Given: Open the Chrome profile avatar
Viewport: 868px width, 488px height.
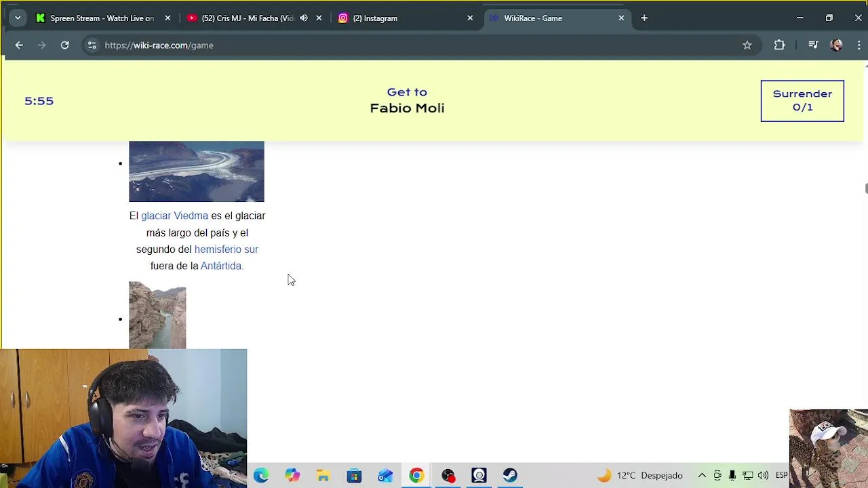Looking at the screenshot, I should 836,45.
